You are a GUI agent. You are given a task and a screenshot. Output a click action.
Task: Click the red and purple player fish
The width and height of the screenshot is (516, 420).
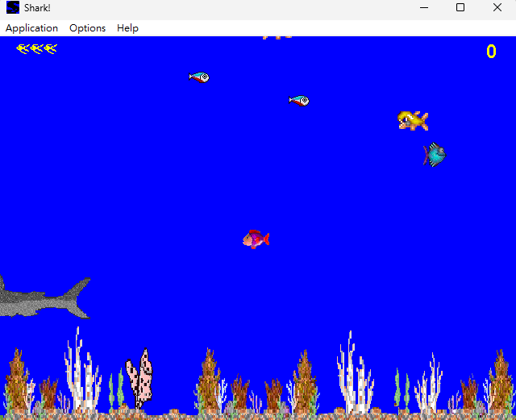click(x=256, y=239)
